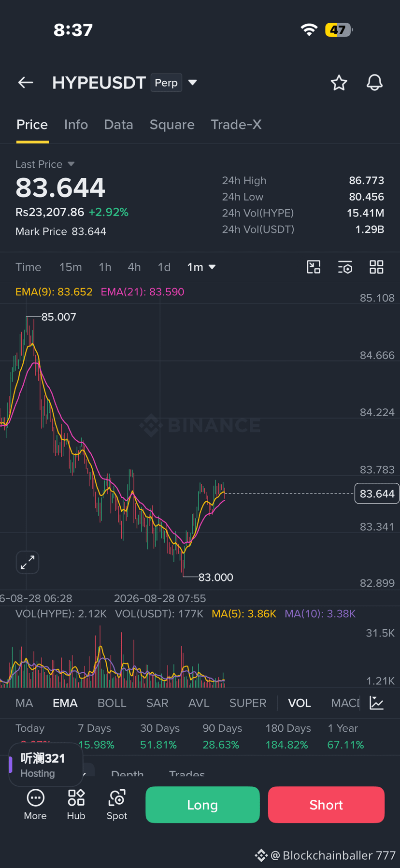Select the 4h chart interval
The height and width of the screenshot is (868, 400).
tap(134, 267)
